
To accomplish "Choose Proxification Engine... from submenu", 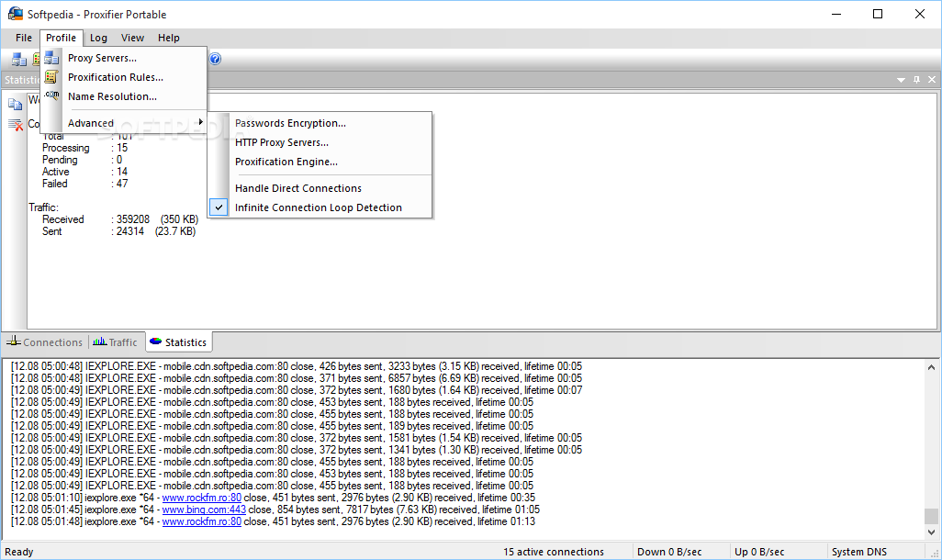I will [x=320, y=162].
